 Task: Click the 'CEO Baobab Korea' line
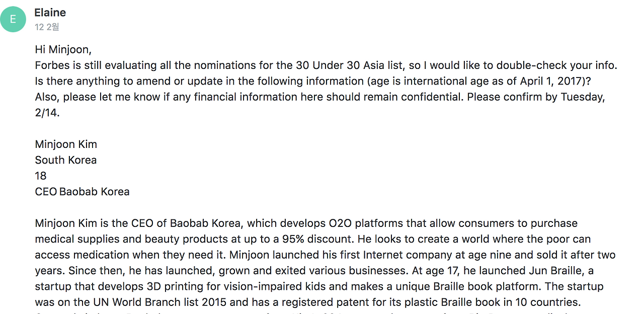83,192
